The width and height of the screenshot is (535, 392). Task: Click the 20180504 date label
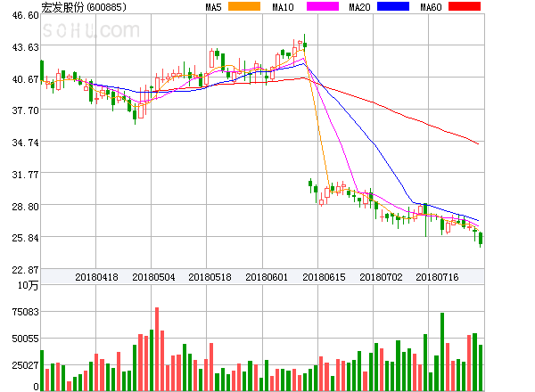point(153,277)
